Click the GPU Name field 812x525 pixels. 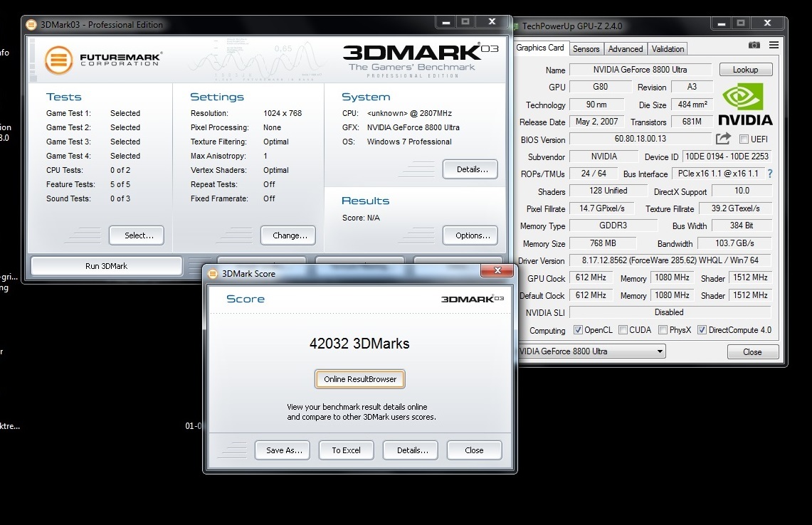pyautogui.click(x=640, y=70)
